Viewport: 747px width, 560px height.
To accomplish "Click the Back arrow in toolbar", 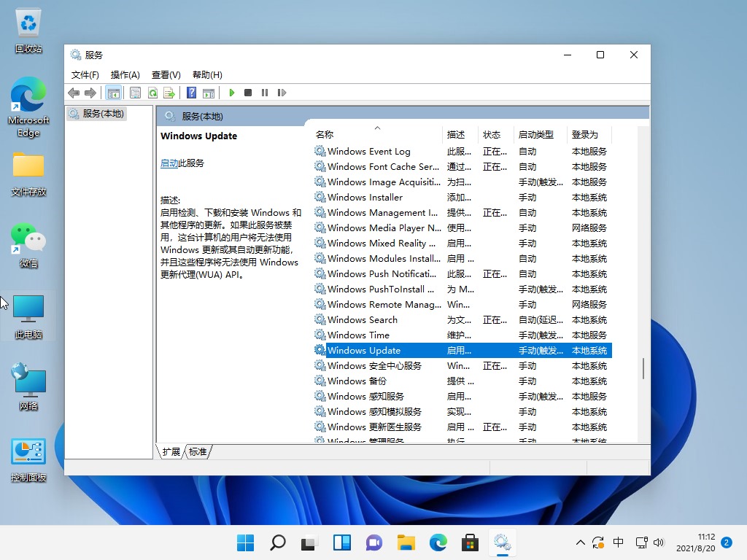I will point(74,93).
